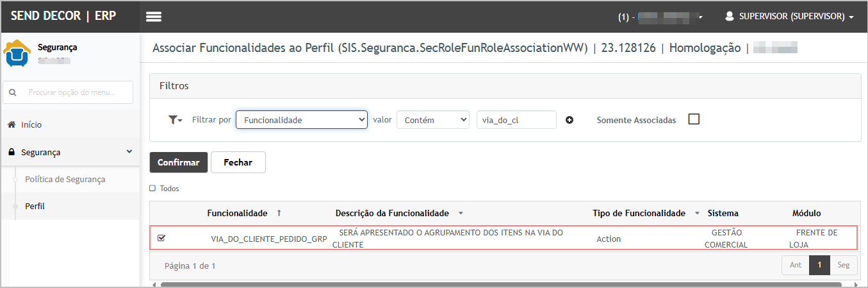The image size is (868, 288).
Task: Open Política de Segurança menu item
Action: pos(64,180)
